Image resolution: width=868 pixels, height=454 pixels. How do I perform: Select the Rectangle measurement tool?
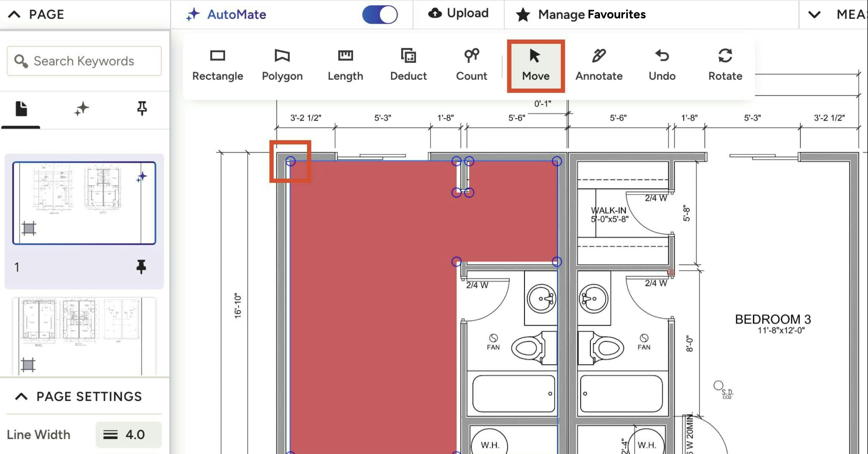[217, 65]
